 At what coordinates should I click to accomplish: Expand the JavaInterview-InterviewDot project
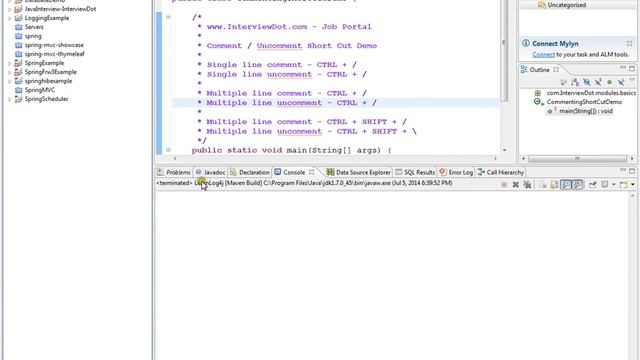[10, 9]
